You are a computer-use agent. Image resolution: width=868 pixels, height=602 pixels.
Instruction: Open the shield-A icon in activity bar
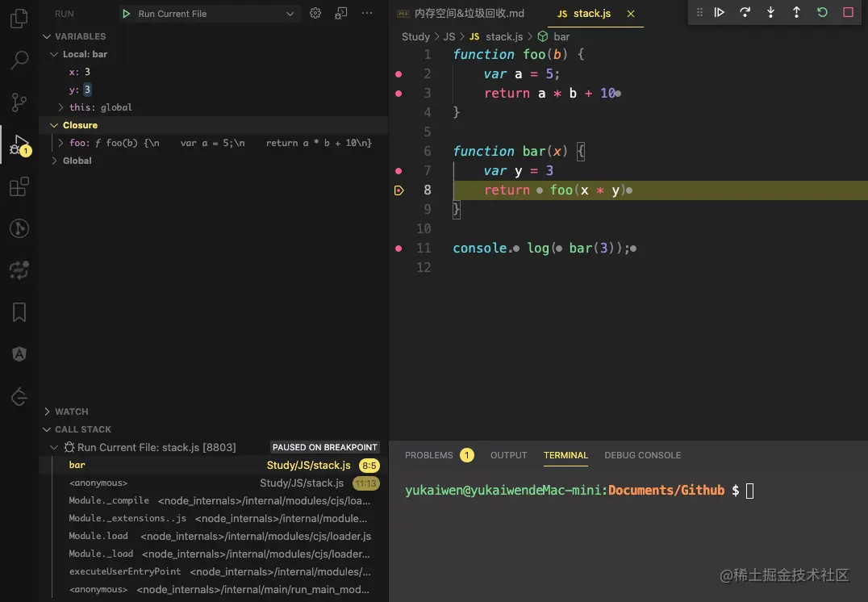point(19,354)
